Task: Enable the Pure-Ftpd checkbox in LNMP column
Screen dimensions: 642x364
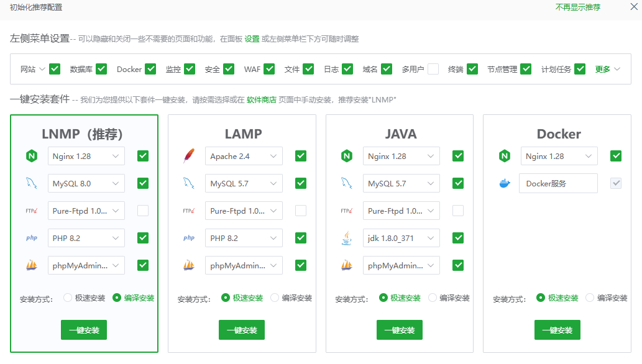Action: tap(142, 211)
